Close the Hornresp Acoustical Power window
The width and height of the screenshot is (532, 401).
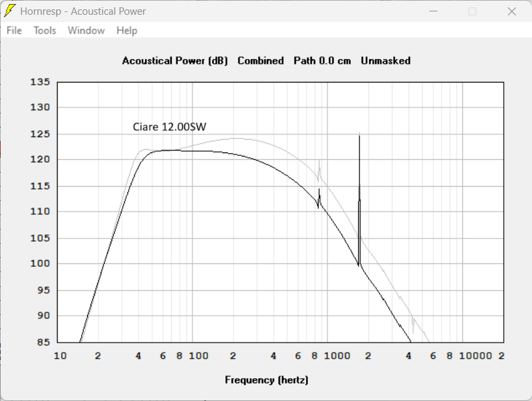tap(512, 11)
